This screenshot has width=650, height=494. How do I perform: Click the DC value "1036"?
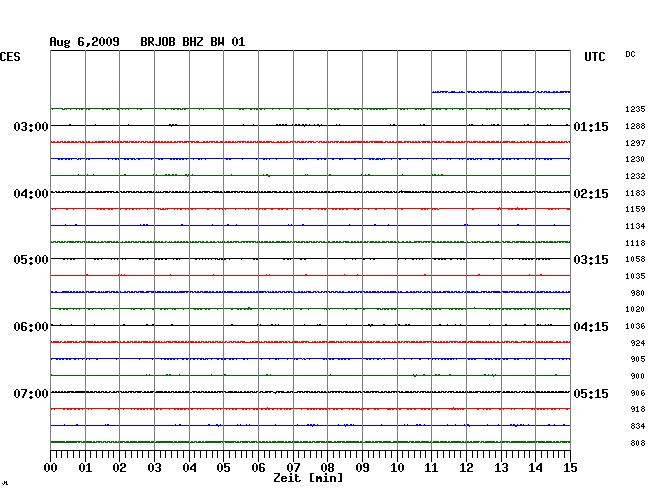[x=635, y=326]
